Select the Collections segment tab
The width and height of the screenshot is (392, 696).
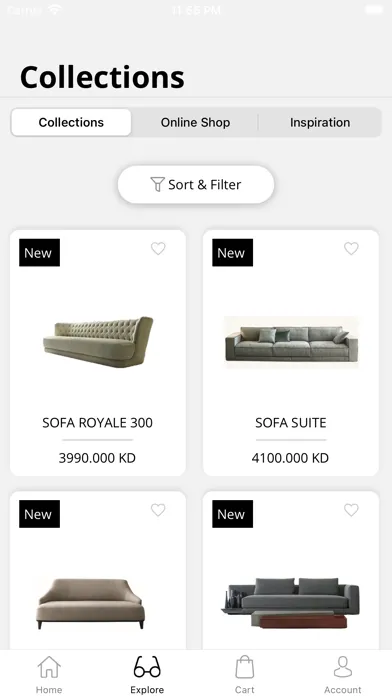(71, 123)
